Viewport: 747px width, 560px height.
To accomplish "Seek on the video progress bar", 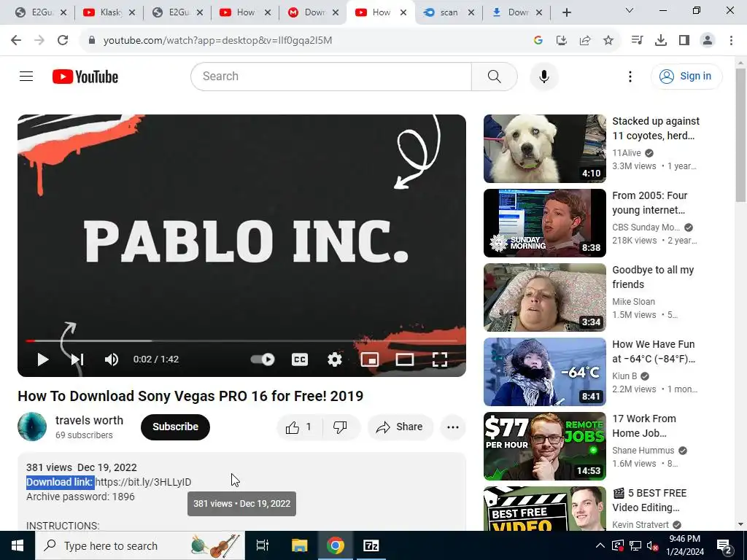I will 241,341.
